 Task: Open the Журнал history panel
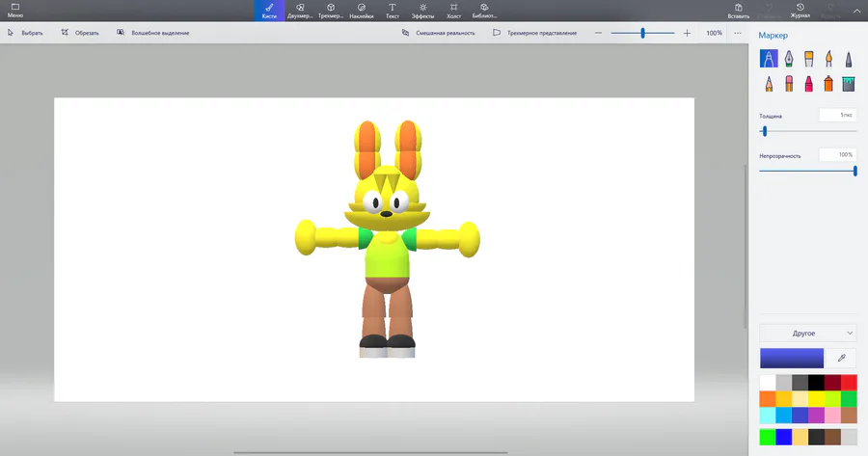[x=800, y=11]
